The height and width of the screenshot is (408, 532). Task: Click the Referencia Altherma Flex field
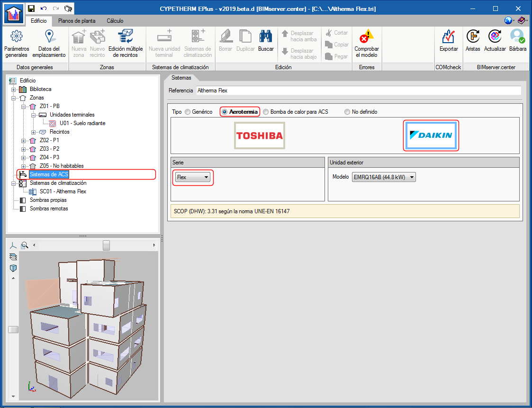[358, 91]
